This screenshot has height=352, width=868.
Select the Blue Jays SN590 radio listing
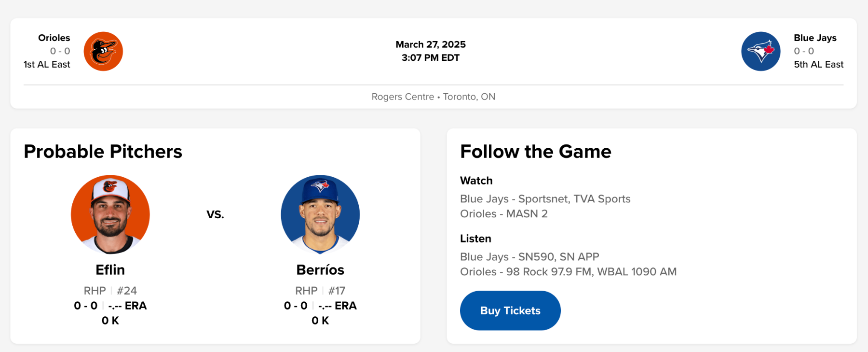(x=529, y=257)
